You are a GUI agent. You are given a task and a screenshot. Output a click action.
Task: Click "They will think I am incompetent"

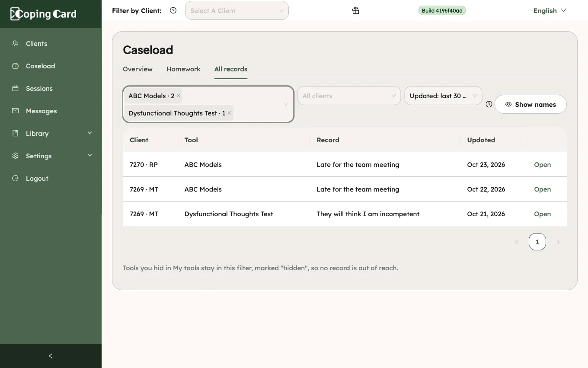[x=368, y=214]
